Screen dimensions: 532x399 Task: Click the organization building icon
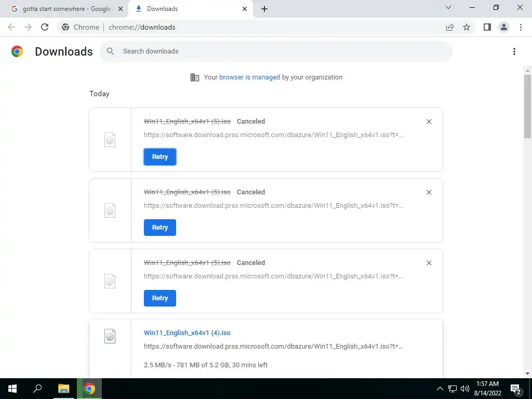click(x=195, y=77)
